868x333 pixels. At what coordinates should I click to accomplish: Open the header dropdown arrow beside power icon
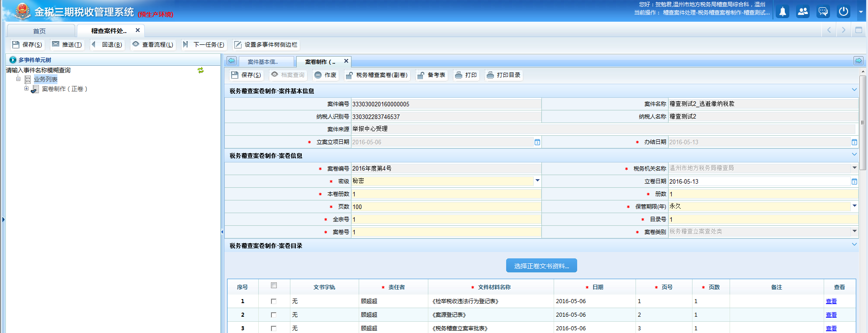(x=860, y=12)
